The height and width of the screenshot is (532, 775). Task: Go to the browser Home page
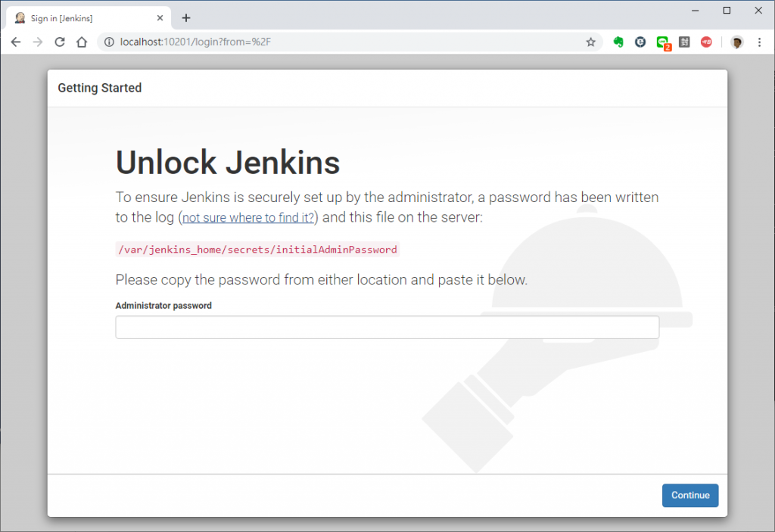(x=82, y=42)
